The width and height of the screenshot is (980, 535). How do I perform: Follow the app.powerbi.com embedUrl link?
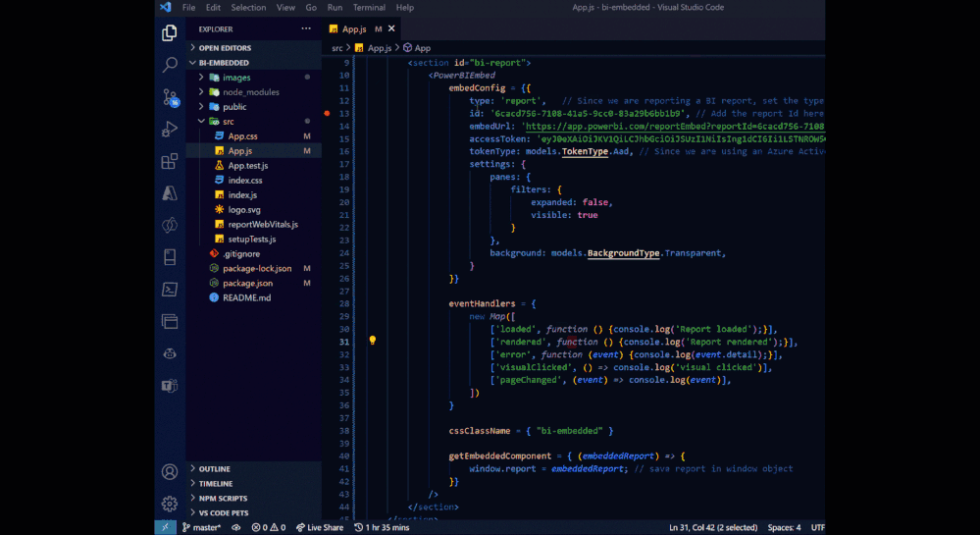point(675,127)
